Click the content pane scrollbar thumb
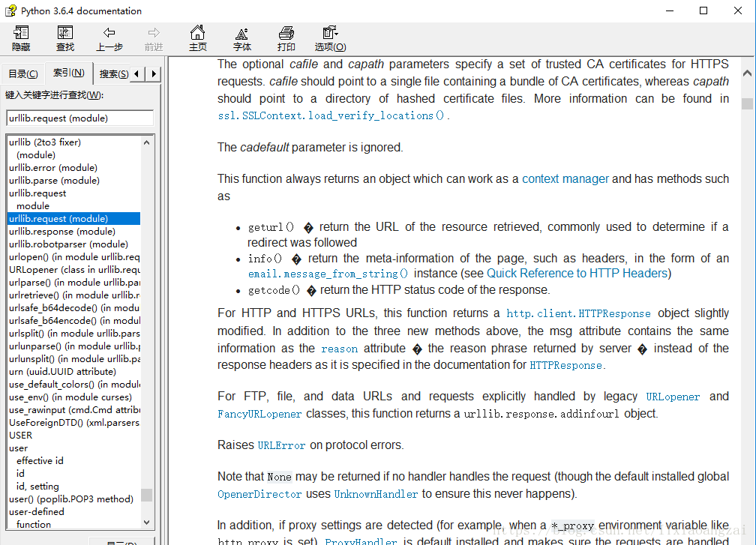 click(747, 103)
